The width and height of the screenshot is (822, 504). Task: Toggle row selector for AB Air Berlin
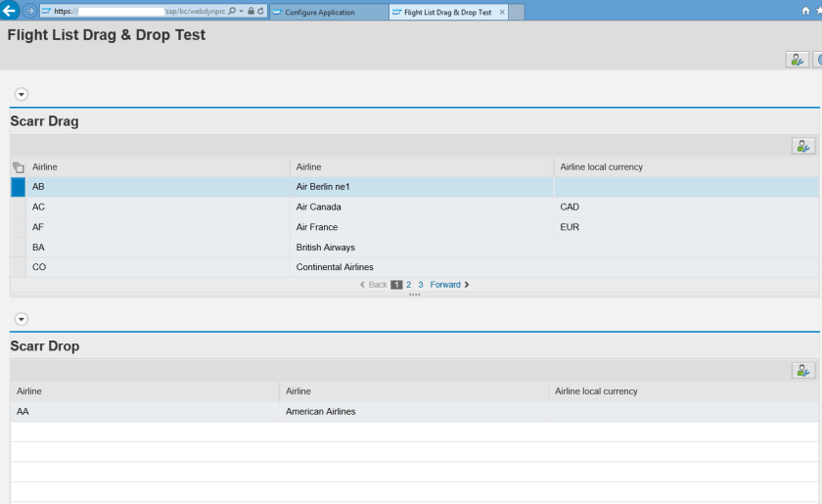click(x=18, y=187)
